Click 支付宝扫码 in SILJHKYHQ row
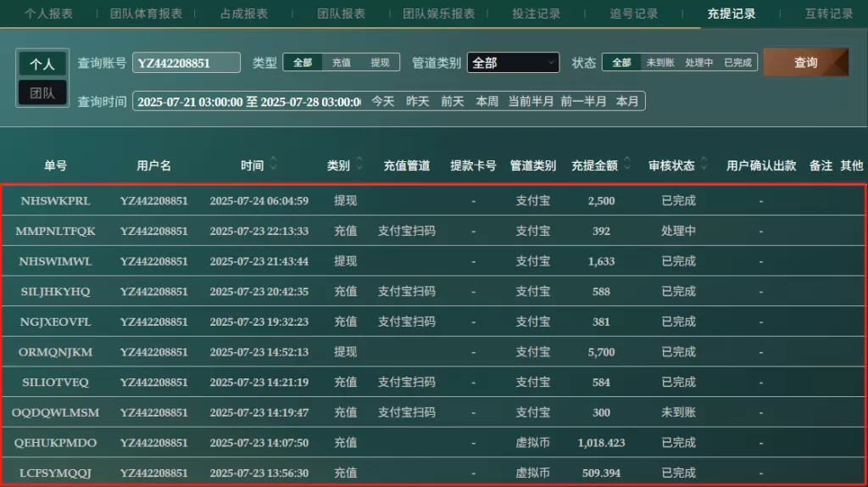The width and height of the screenshot is (868, 487). coord(407,291)
